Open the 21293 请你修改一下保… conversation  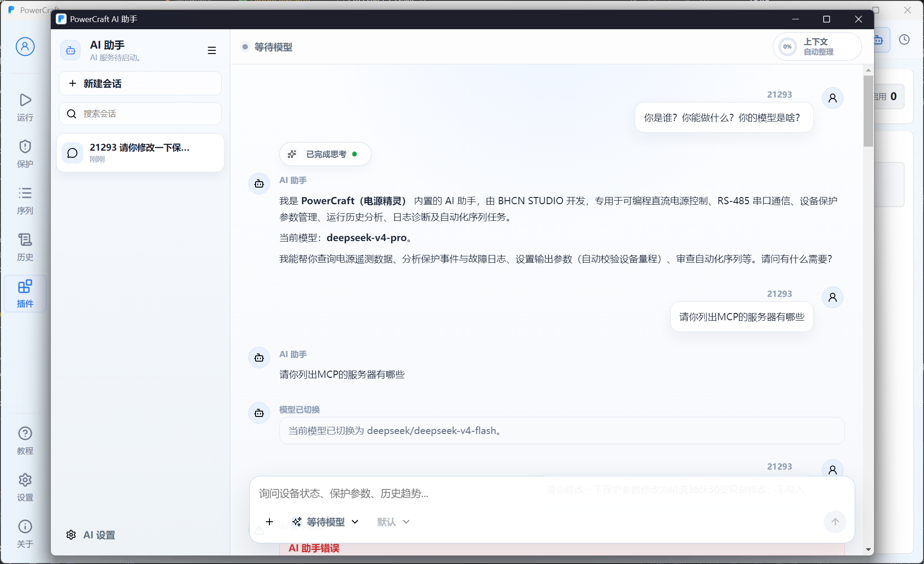[140, 152]
